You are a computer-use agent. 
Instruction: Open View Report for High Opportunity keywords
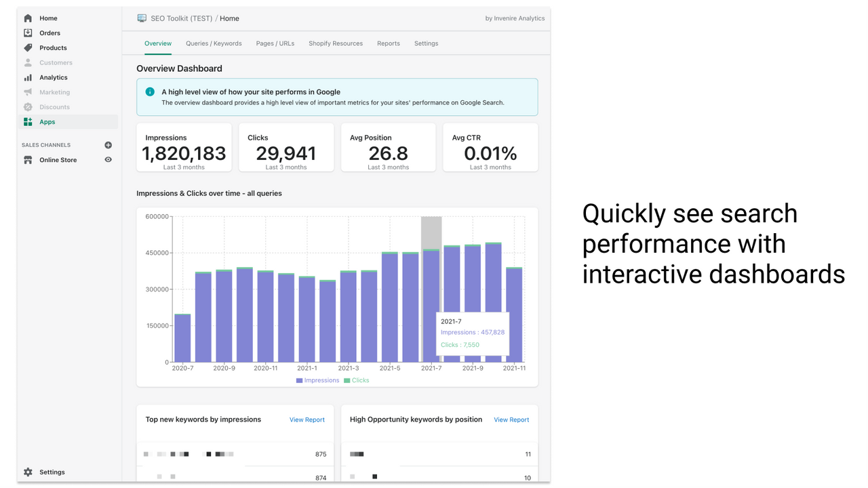click(x=511, y=419)
